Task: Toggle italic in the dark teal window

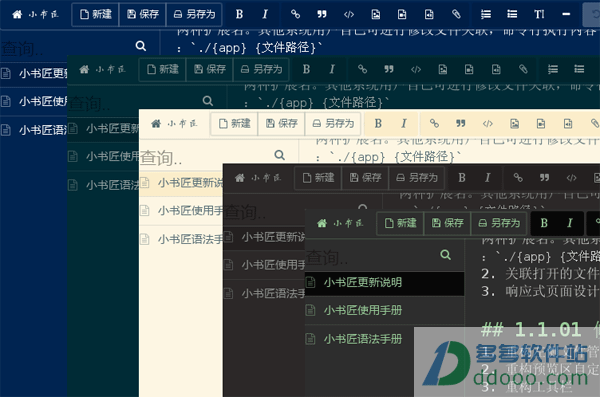Action: coord(332,69)
